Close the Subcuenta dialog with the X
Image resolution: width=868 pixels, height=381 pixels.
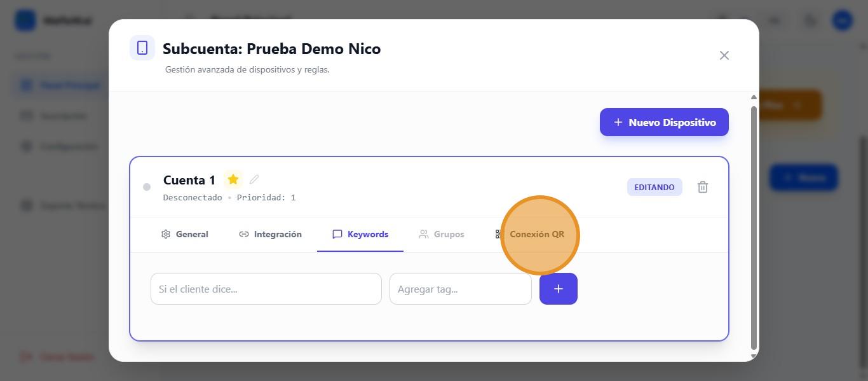click(x=724, y=55)
